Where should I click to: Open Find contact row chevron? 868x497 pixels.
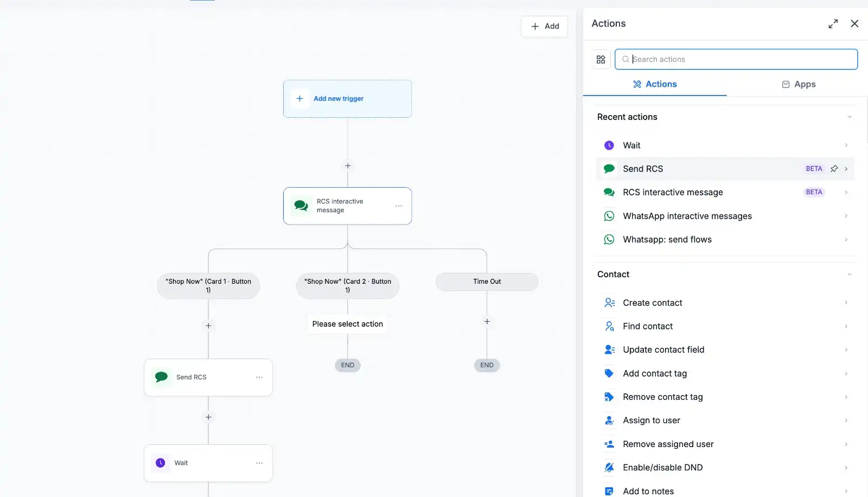pos(846,326)
